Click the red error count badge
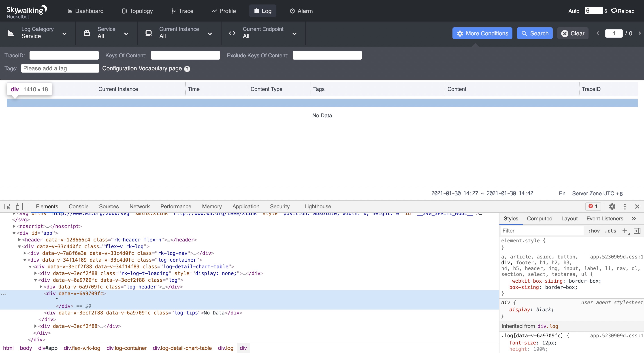This screenshot has width=644, height=353. click(593, 206)
